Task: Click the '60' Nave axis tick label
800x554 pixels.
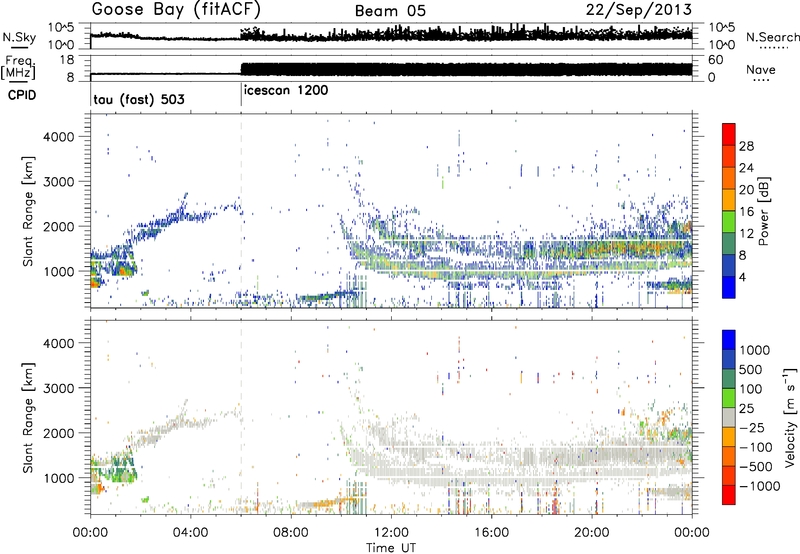Action: 715,60
